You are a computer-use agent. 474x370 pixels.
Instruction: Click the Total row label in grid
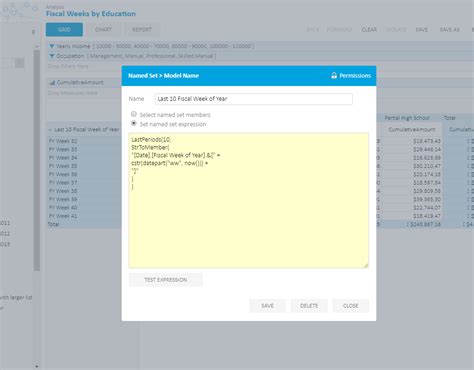click(x=53, y=224)
